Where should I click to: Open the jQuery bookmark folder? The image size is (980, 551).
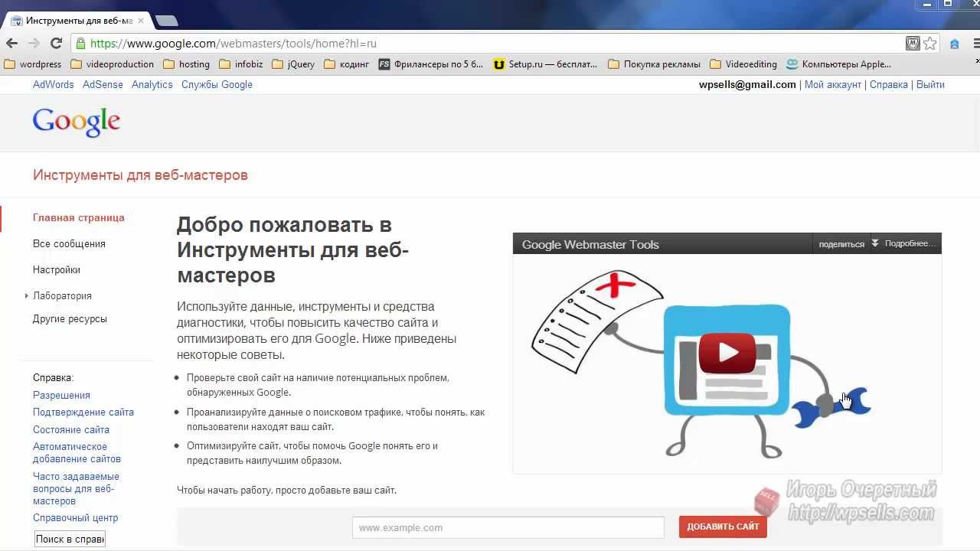(x=293, y=64)
